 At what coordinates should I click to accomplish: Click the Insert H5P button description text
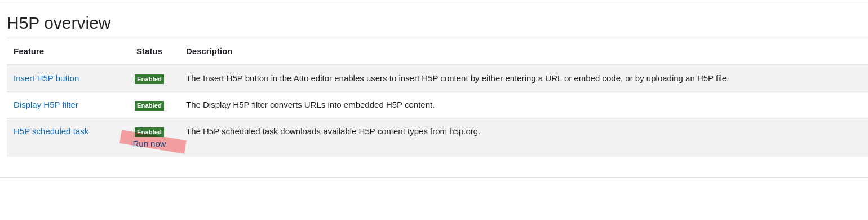tap(457, 78)
